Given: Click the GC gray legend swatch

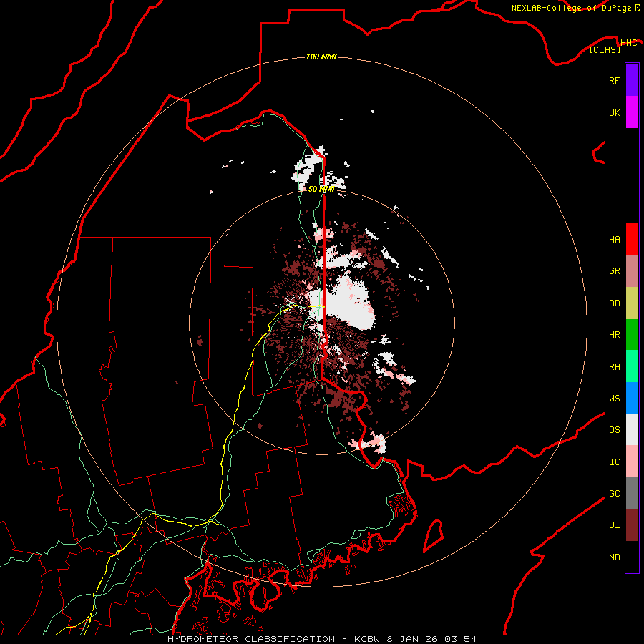Looking at the screenshot, I should click(632, 493).
